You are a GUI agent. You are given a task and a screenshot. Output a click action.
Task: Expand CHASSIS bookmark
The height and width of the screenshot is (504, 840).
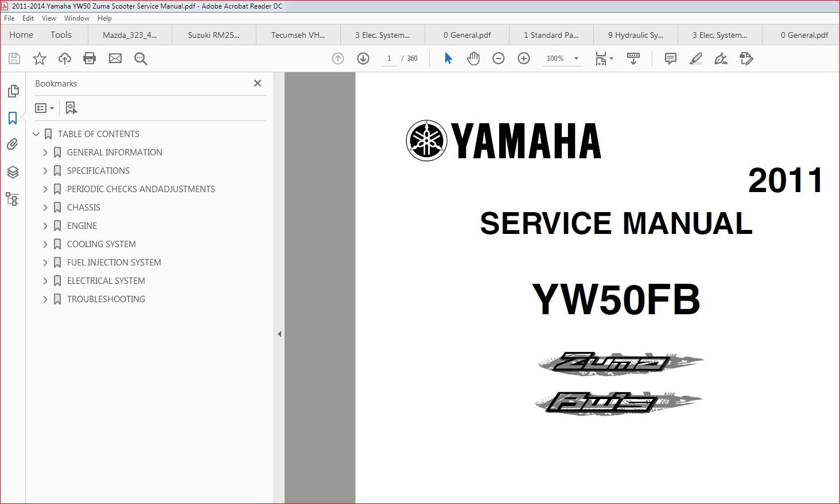[x=45, y=208]
